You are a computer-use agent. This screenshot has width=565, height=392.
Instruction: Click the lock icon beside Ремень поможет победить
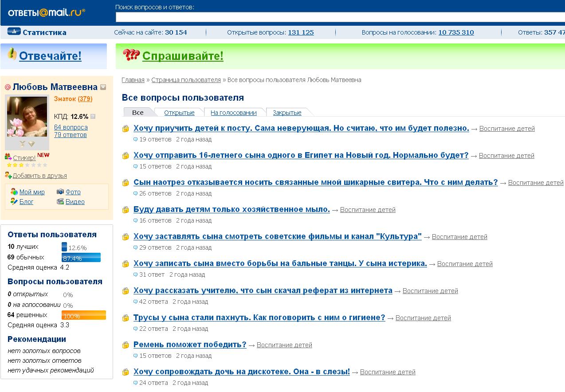126,345
